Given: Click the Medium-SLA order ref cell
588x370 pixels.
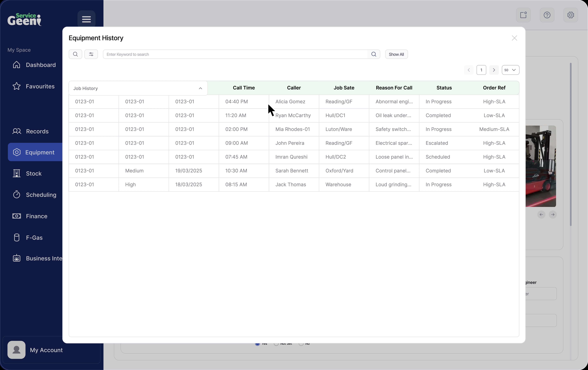Looking at the screenshot, I should (x=494, y=129).
